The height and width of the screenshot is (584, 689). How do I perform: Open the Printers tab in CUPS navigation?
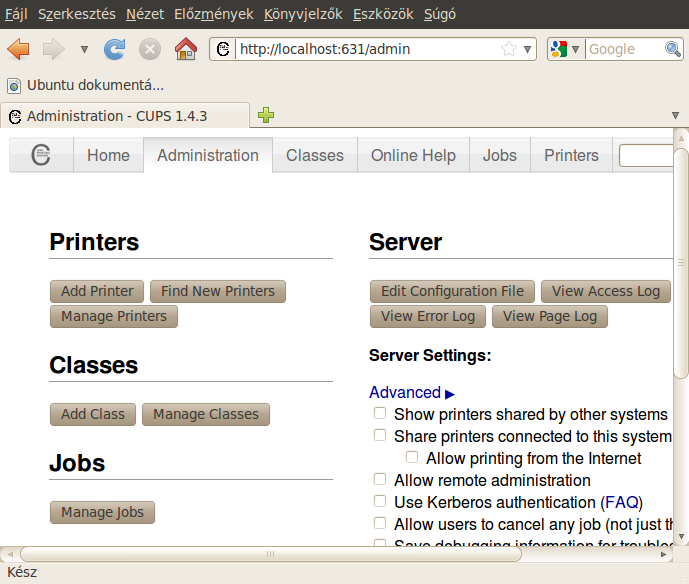click(x=571, y=155)
